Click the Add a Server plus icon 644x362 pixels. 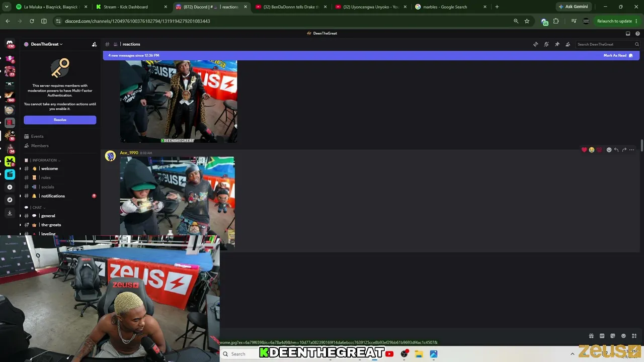click(10, 187)
